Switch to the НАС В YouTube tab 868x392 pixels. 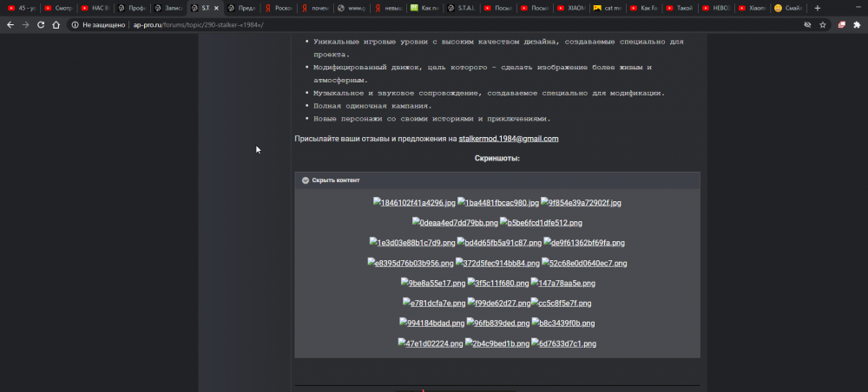(x=95, y=9)
